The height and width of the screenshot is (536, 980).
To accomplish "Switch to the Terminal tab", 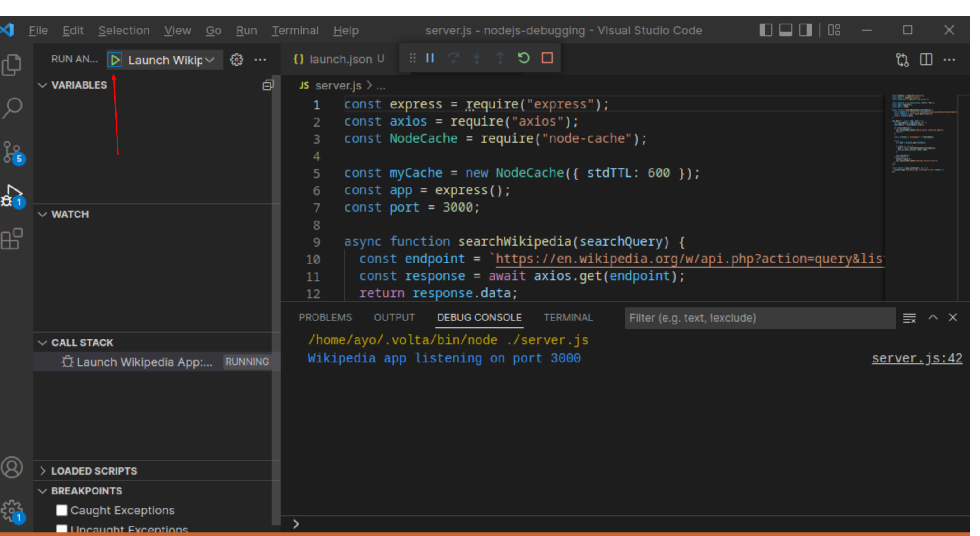I will pyautogui.click(x=568, y=317).
